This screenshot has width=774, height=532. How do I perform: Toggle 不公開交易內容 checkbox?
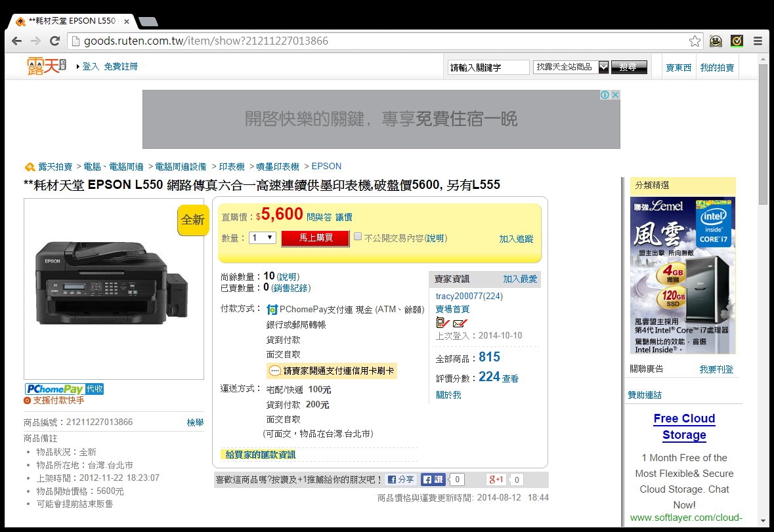[358, 237]
